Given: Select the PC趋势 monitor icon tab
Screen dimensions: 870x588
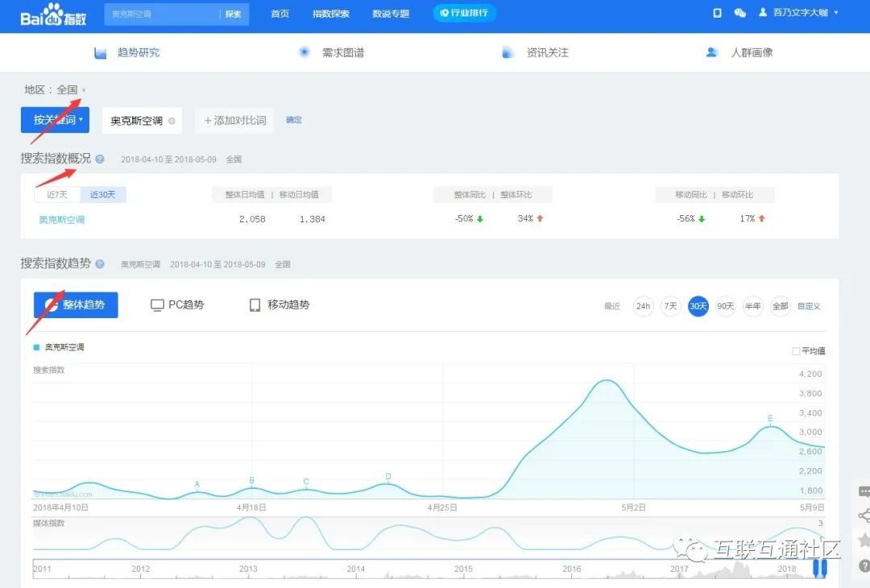Looking at the screenshot, I should click(x=158, y=305).
